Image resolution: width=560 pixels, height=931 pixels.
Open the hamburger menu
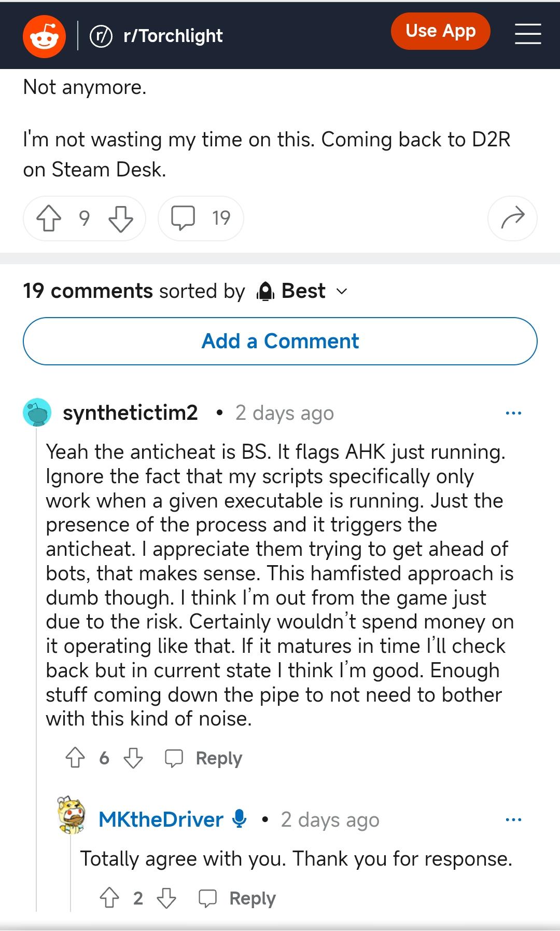(x=527, y=34)
